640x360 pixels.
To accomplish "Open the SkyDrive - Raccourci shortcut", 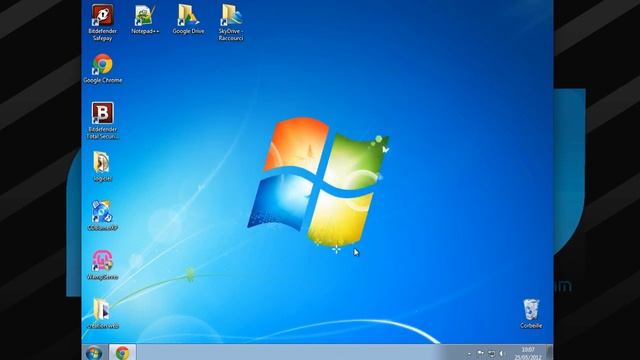I will (231, 22).
